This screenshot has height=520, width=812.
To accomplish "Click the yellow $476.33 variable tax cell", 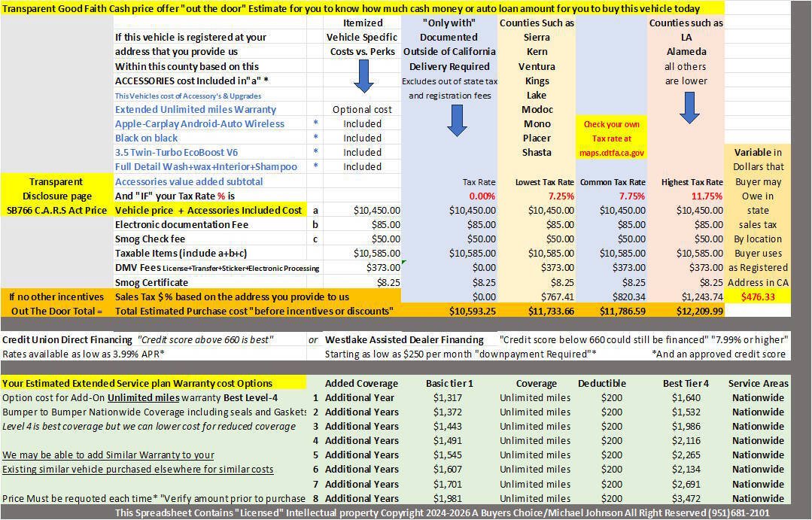I will [758, 296].
